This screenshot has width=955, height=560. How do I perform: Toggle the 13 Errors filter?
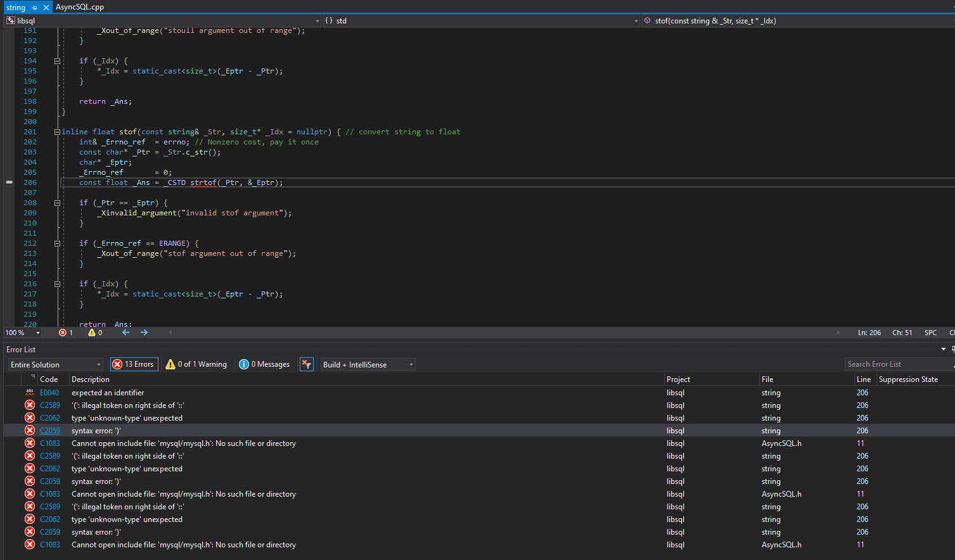(x=134, y=364)
